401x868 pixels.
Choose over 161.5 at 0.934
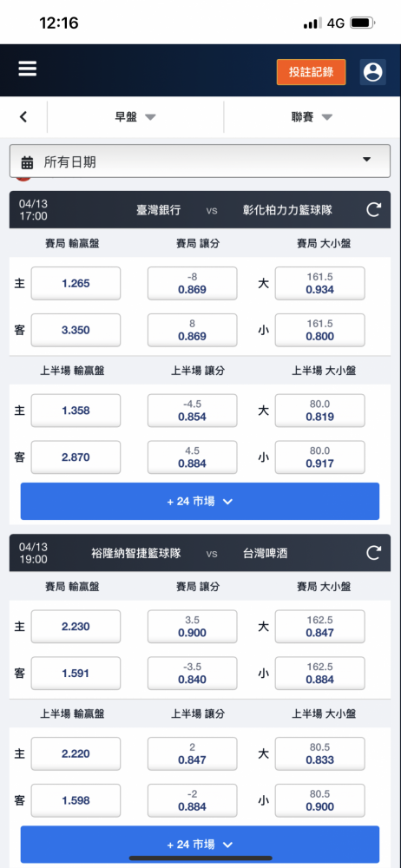coord(320,284)
